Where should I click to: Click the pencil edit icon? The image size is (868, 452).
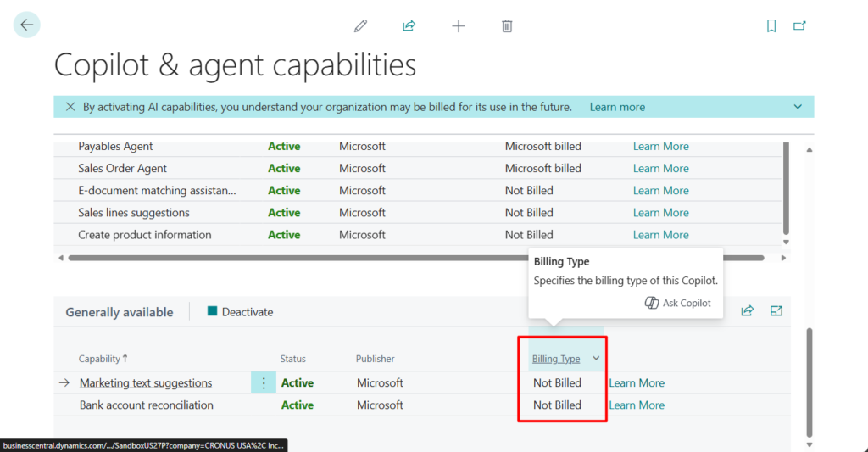click(361, 26)
